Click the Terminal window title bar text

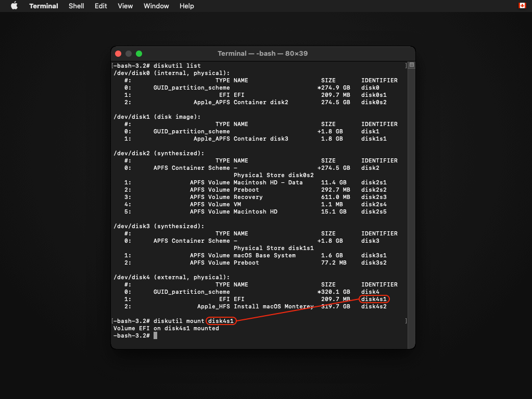[263, 54]
